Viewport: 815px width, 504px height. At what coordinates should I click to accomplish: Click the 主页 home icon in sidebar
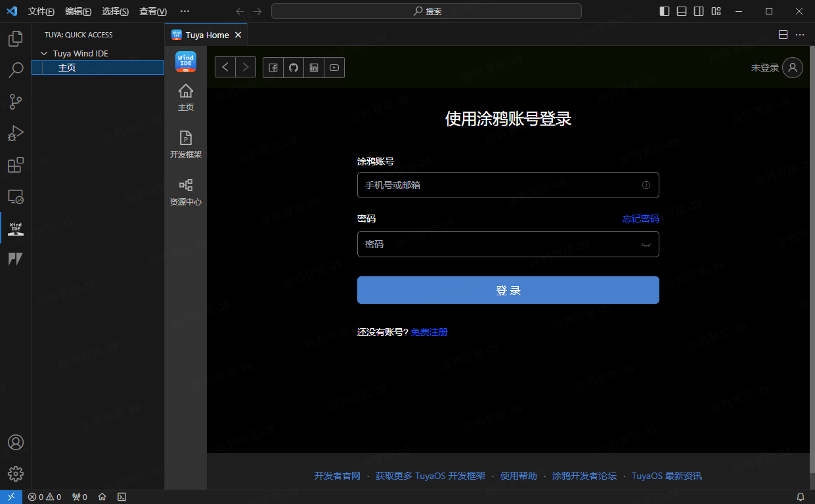coord(186,97)
